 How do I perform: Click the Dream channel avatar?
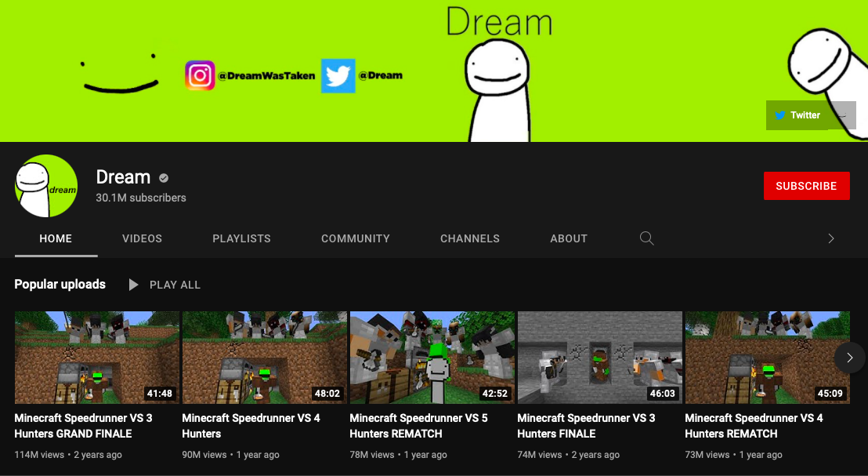click(46, 186)
